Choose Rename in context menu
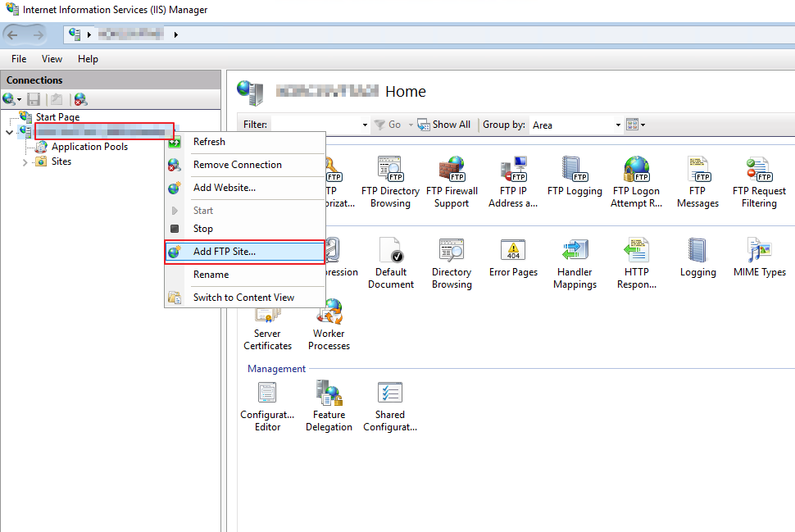 (x=245, y=275)
